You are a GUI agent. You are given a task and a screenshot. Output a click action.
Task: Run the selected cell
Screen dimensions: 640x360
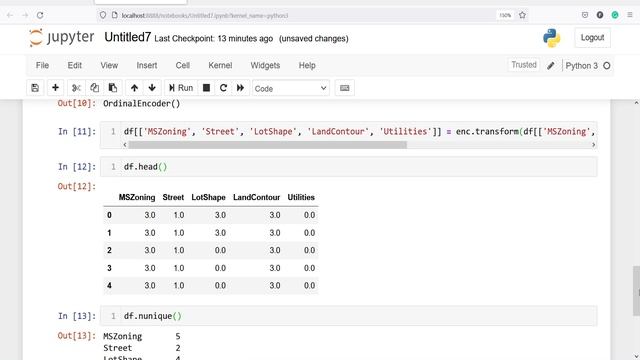point(181,88)
